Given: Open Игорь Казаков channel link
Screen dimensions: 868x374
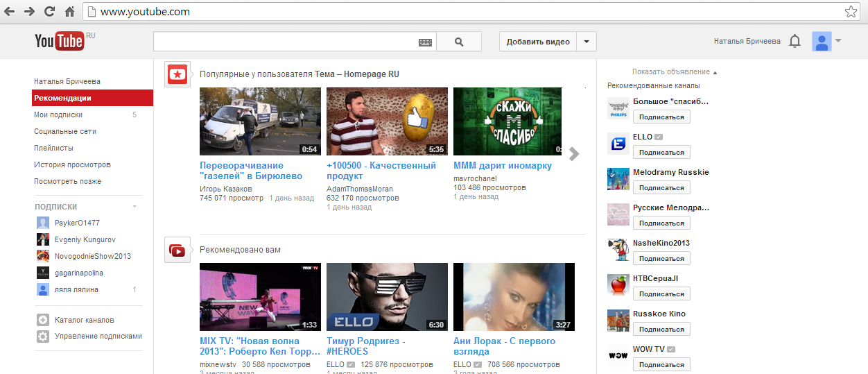Looking at the screenshot, I should pos(226,189).
